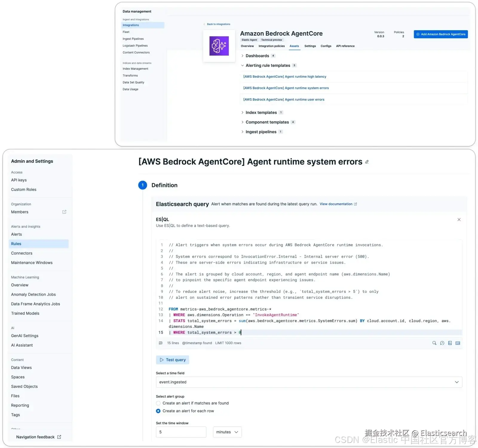This screenshot has width=478, height=448.
Task: Open GenAI Settings in the AI section
Action: tap(25, 336)
